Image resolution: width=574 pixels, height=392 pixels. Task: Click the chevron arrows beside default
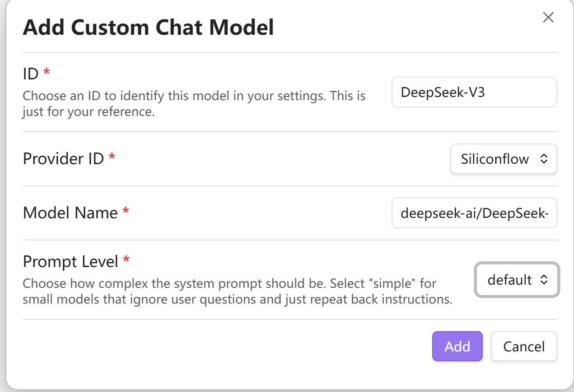pos(544,280)
